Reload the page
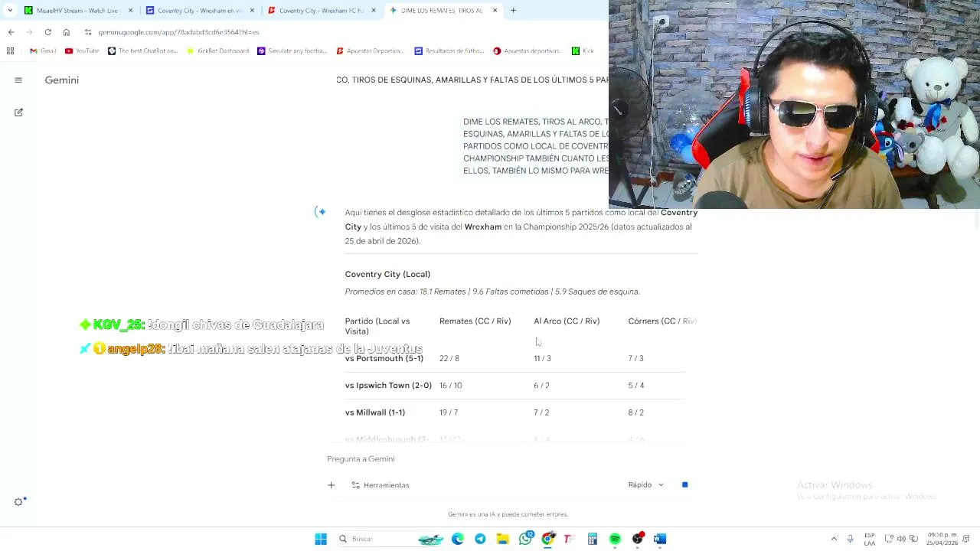This screenshot has width=980, height=551. pyautogui.click(x=47, y=32)
